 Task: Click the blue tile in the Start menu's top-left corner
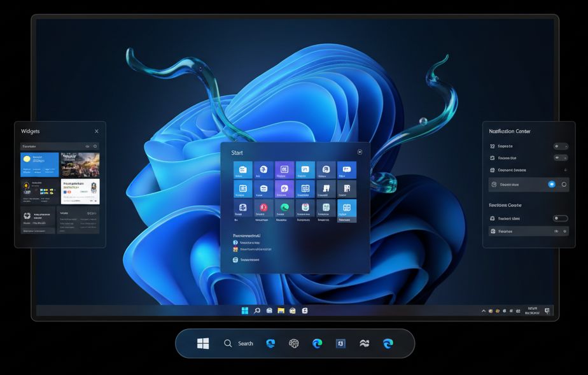tap(242, 170)
